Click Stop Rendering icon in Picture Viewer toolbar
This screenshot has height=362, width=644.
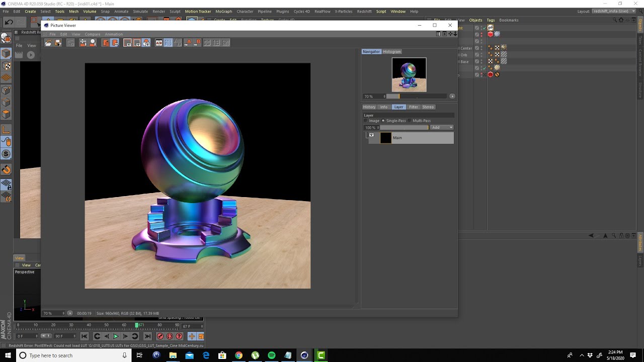tap(70, 43)
